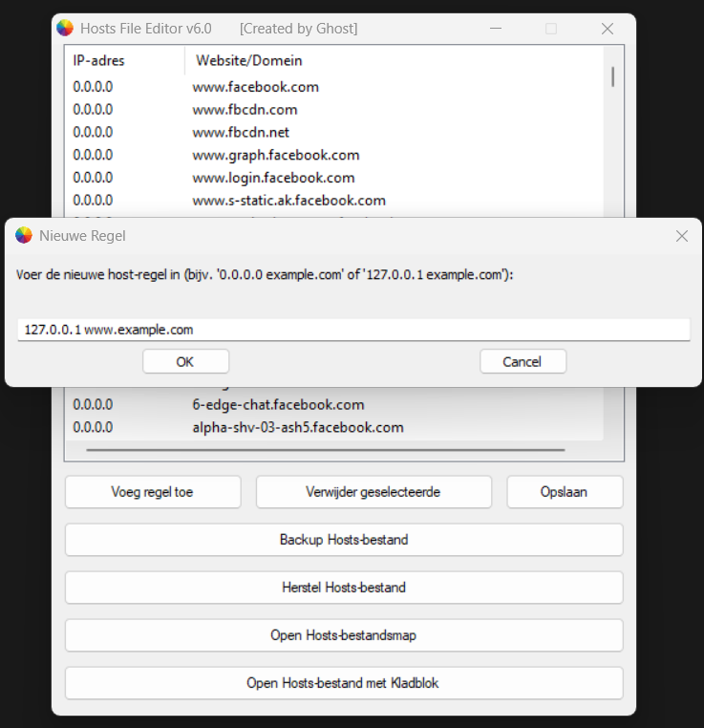Click 0.0.0.0 IP of www.fbcdn.net row
The image size is (704, 728).
[x=93, y=133]
